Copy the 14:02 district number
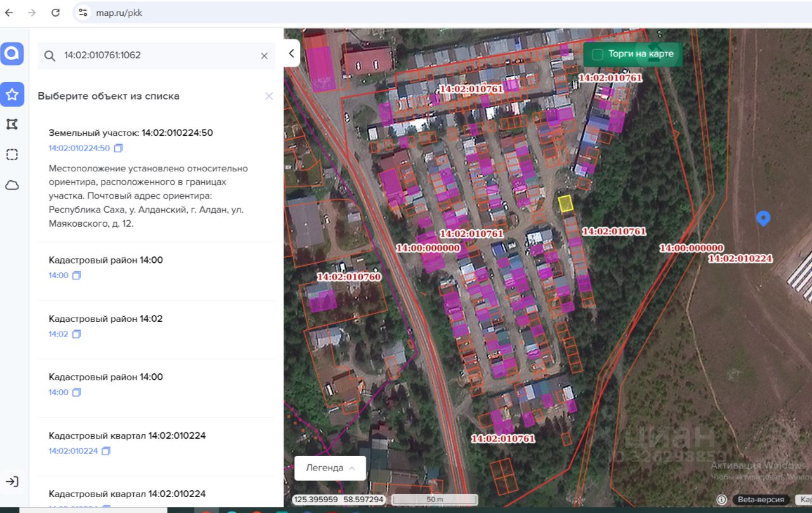 coord(77,334)
